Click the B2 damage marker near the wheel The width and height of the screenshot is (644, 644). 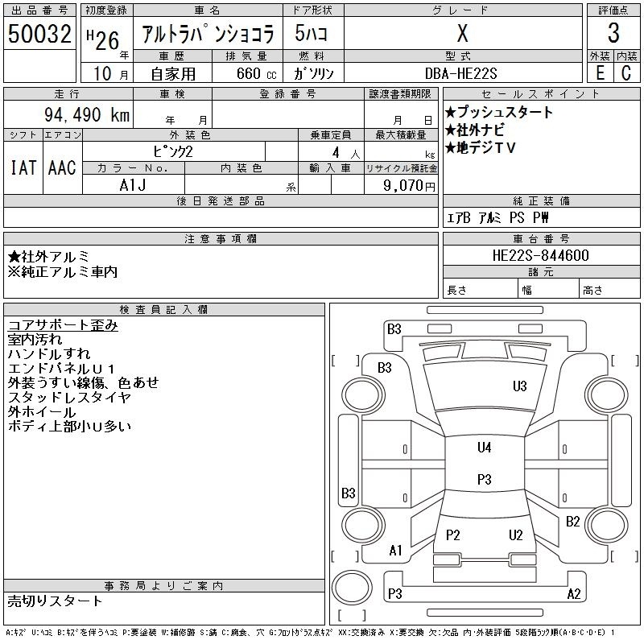[x=573, y=522]
